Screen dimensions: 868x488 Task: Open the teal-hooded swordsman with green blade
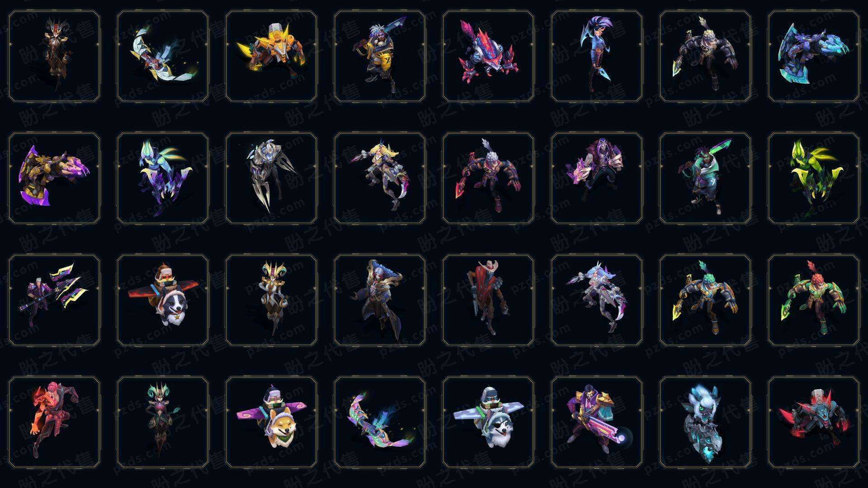[x=705, y=178]
